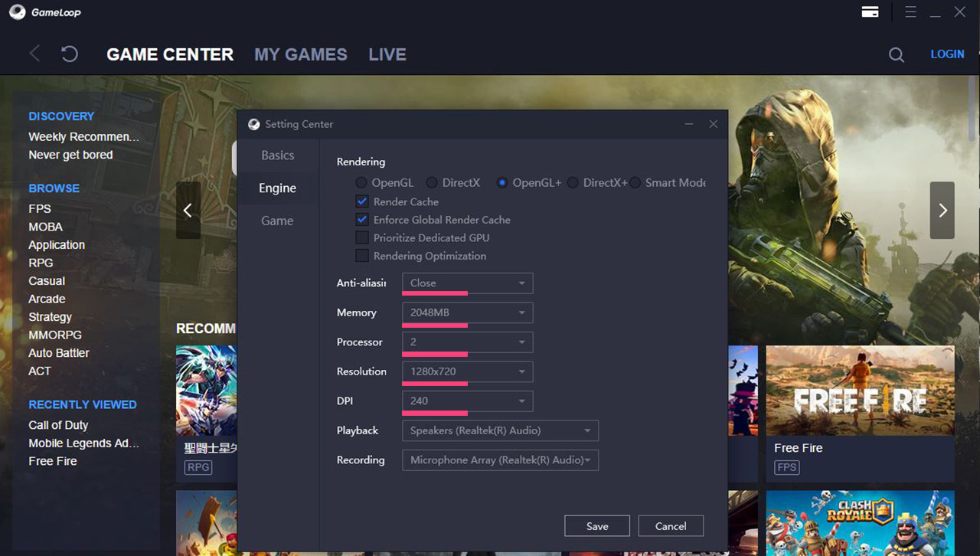Open the Playback speakers dropdown
Image resolution: width=980 pixels, height=556 pixels.
[x=500, y=430]
